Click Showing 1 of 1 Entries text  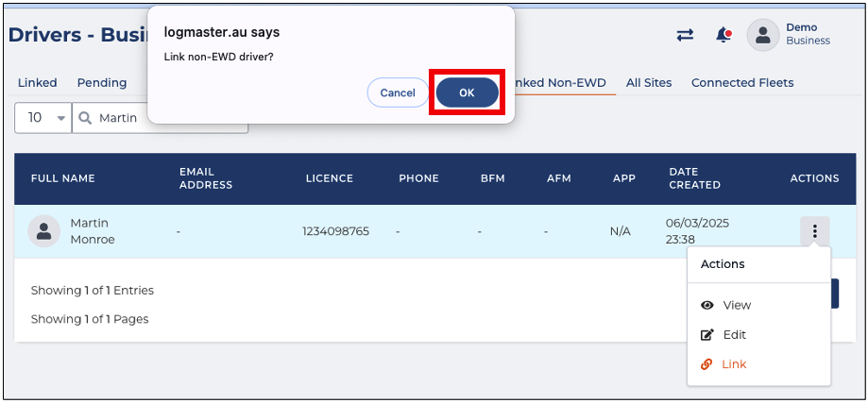coord(93,291)
